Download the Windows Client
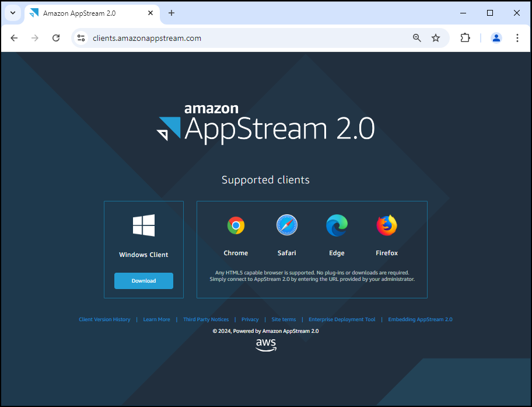The height and width of the screenshot is (407, 532). click(x=143, y=281)
